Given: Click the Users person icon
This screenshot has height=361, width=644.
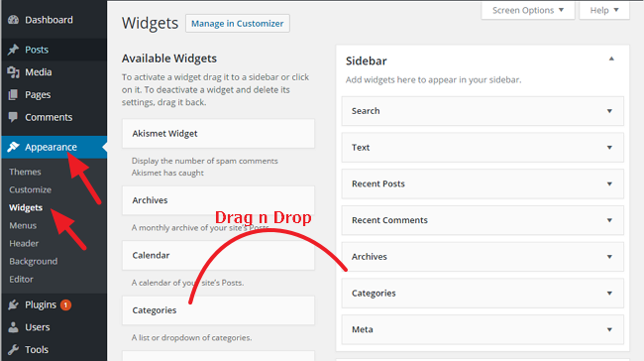Looking at the screenshot, I should pos(13,327).
